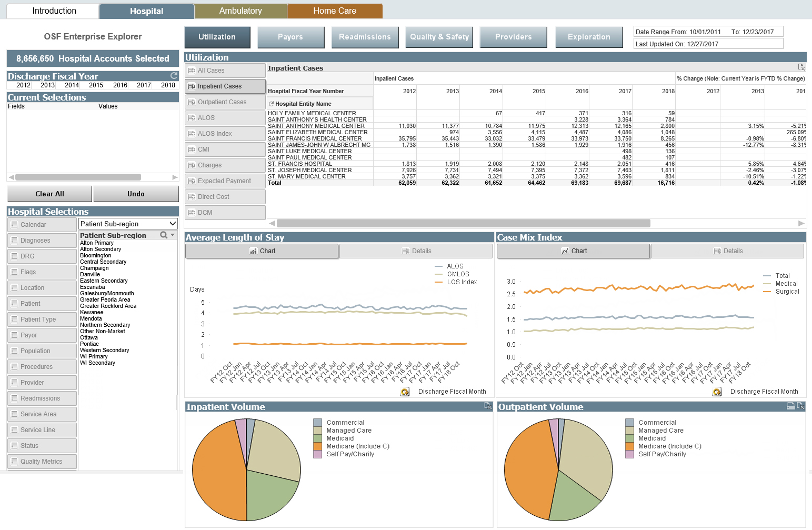
Task: Toggle Case Mix Index to Details view
Action: tap(728, 251)
